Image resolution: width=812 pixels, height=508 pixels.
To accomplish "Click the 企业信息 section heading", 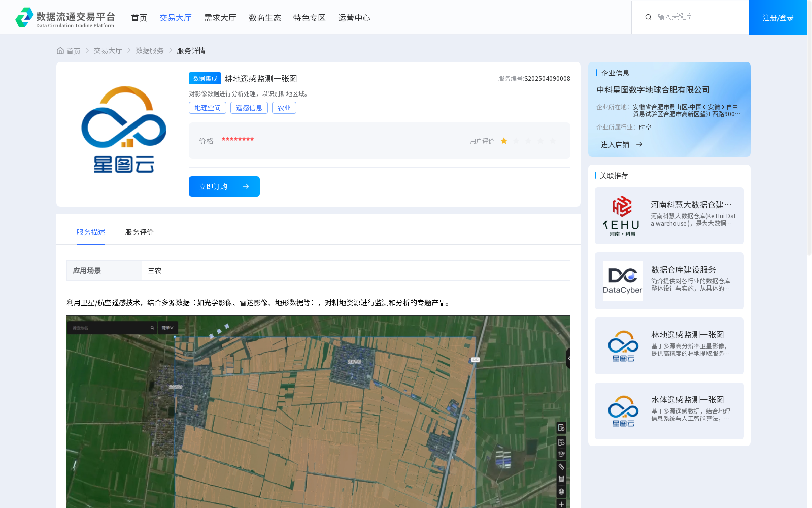I will point(616,73).
